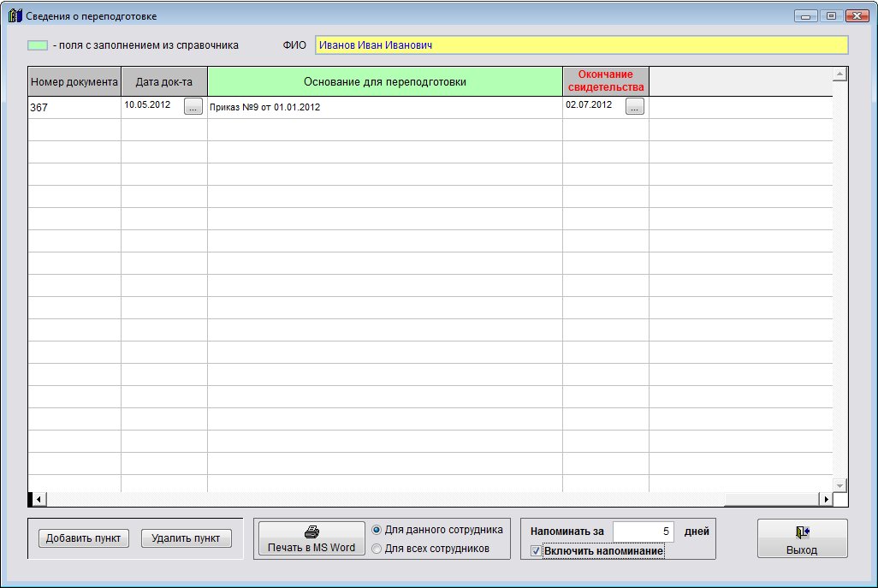Image resolution: width=878 pixels, height=588 pixels.
Task: Minimize the Сведения о переподготовке window
Action: tap(806, 16)
